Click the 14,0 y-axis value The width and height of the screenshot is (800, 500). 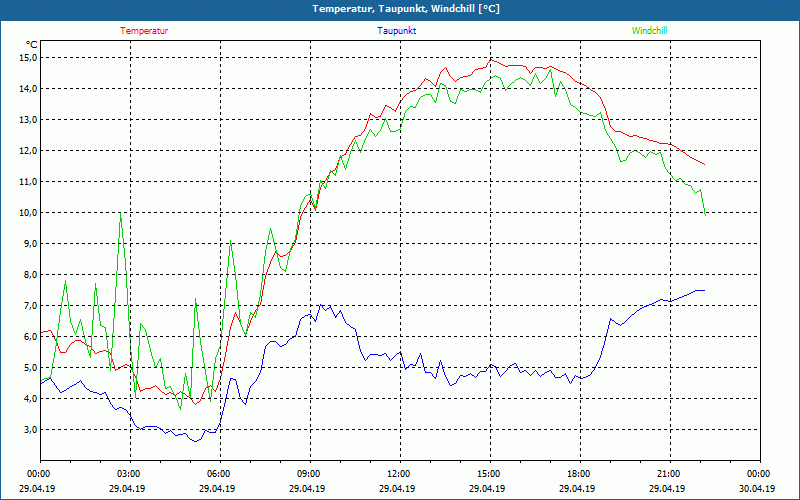coord(29,89)
